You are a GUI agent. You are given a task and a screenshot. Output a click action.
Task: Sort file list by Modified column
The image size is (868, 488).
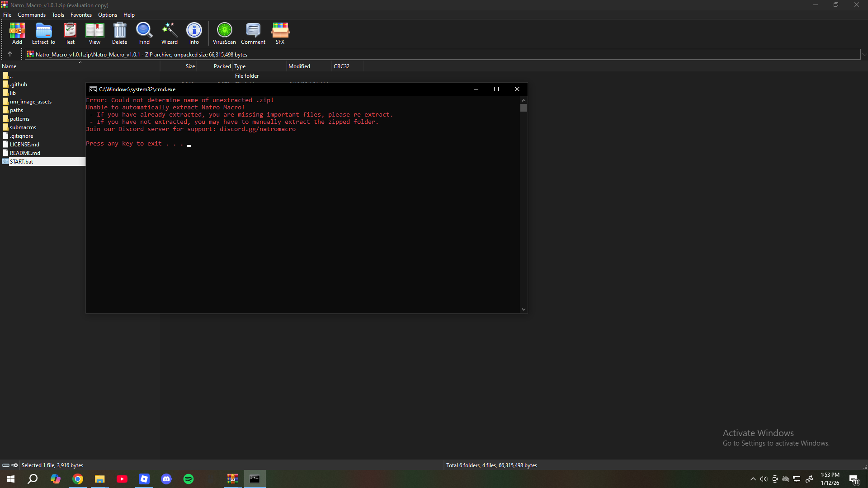(x=299, y=66)
